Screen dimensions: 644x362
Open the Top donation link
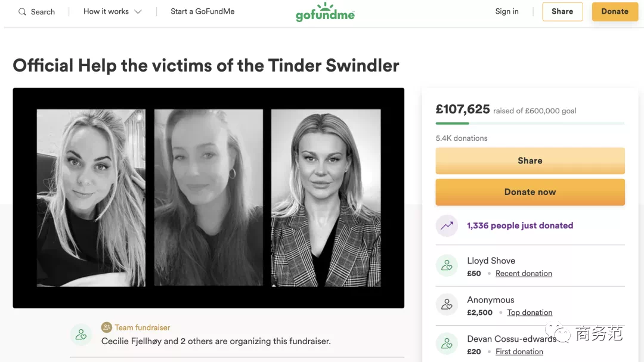[x=530, y=313]
